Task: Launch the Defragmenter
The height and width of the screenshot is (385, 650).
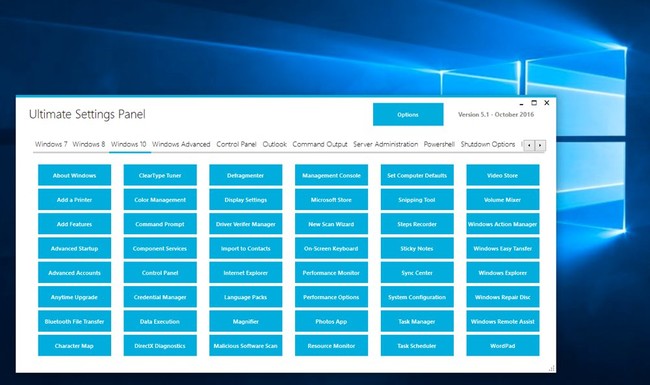Action: coord(246,175)
